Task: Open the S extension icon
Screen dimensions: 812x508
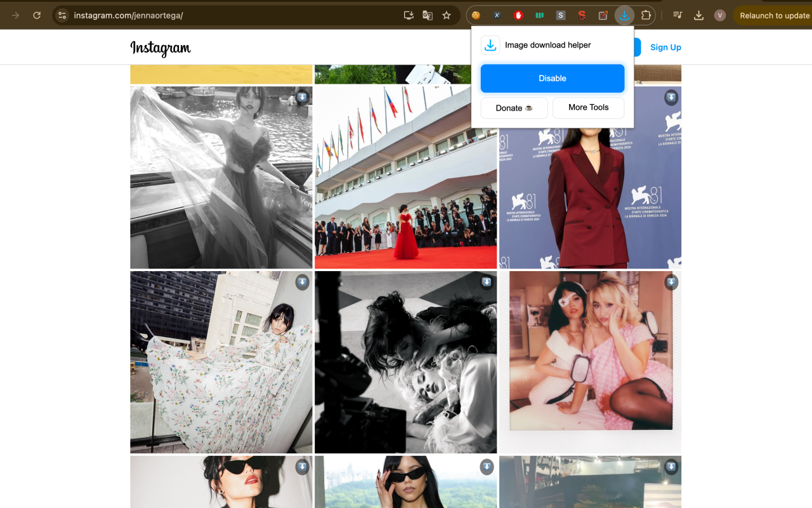Action: point(560,15)
